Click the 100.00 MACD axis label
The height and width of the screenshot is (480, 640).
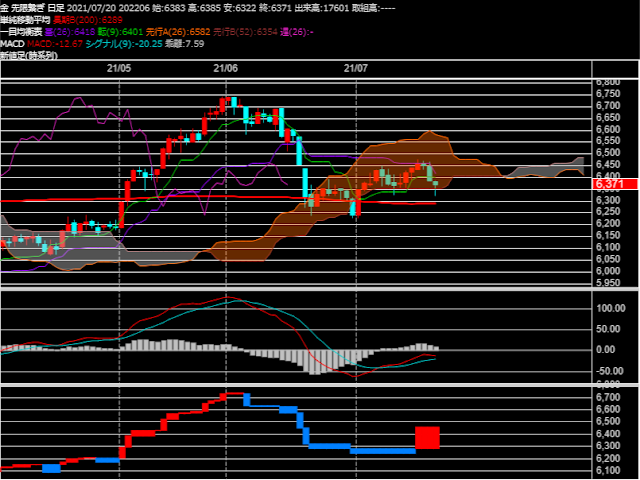[611, 308]
